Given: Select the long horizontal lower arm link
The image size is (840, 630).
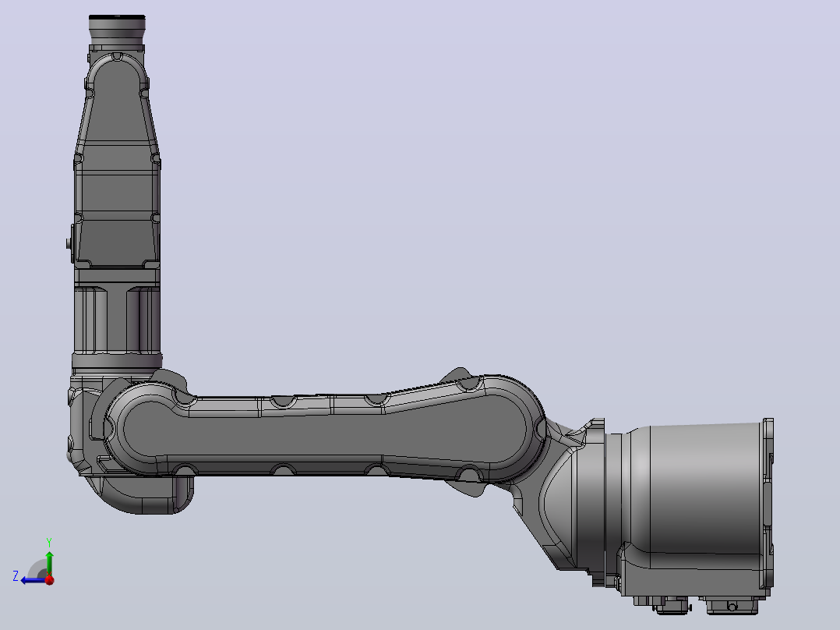Looking at the screenshot, I should (324, 429).
